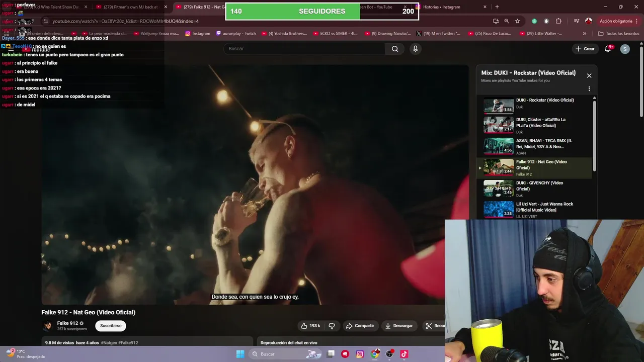Screen dimensions: 644x362
Task: Bookmark this page with the star icon
Action: click(517, 21)
